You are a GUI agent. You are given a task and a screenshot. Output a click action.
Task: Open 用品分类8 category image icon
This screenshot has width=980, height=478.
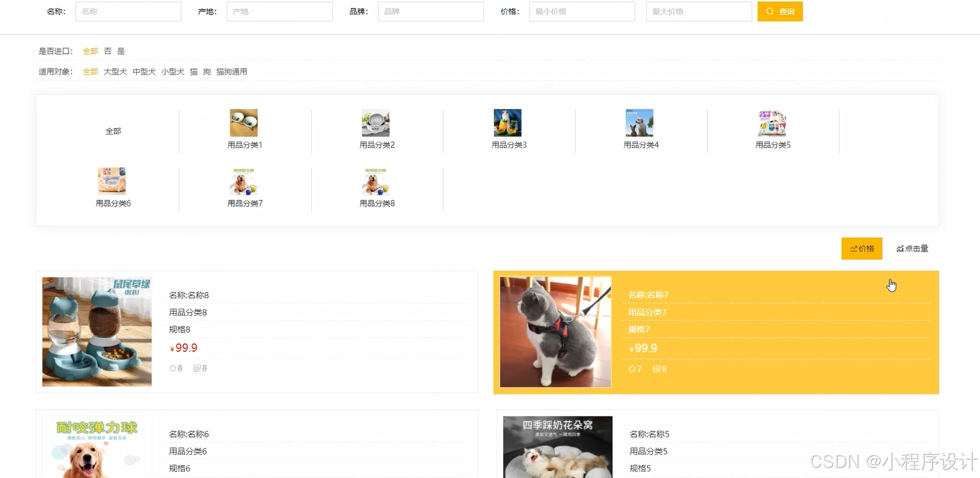click(375, 181)
